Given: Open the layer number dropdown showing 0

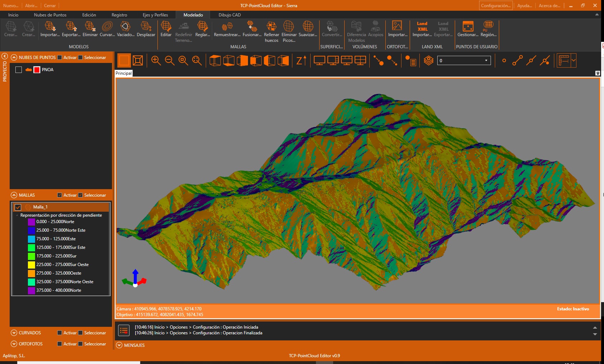Looking at the screenshot, I should click(x=464, y=60).
